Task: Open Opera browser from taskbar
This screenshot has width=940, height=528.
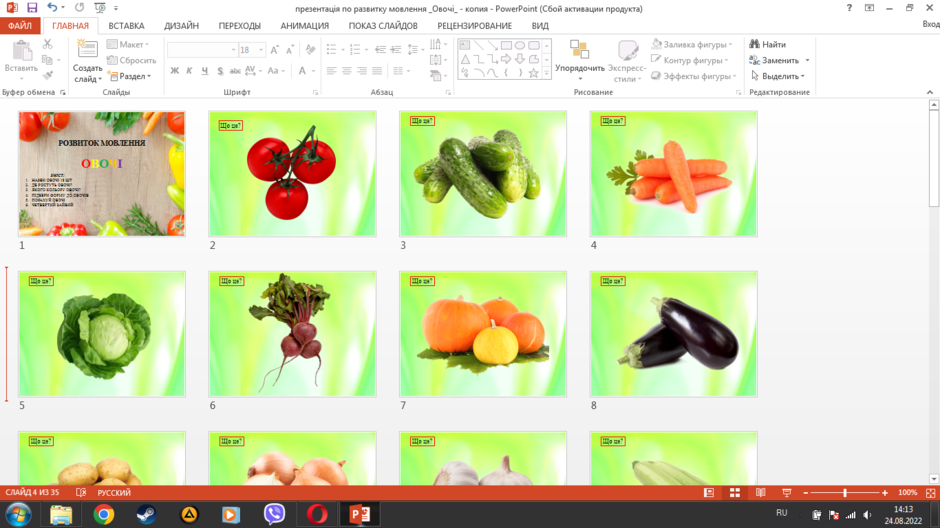Action: tap(317, 514)
